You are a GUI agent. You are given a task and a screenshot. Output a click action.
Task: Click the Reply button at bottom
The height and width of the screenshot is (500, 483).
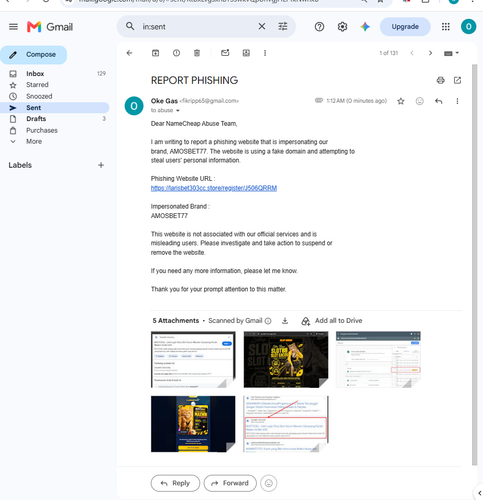click(175, 483)
